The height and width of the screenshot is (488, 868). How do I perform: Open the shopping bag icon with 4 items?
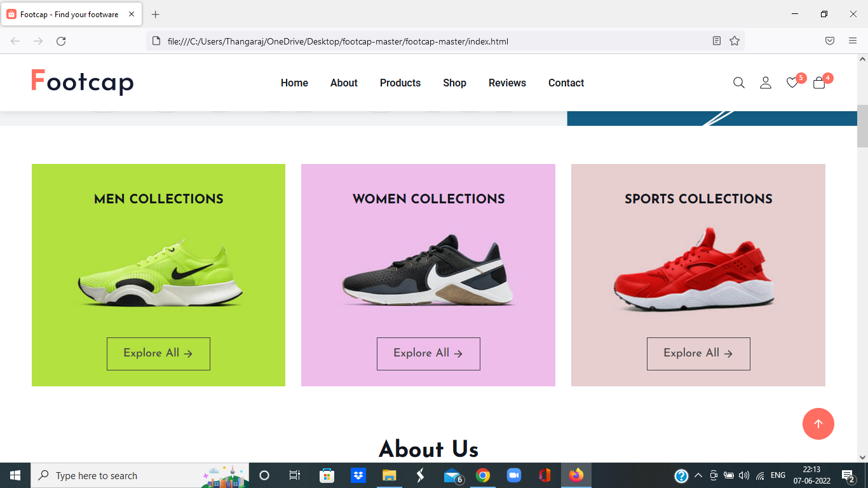[818, 83]
